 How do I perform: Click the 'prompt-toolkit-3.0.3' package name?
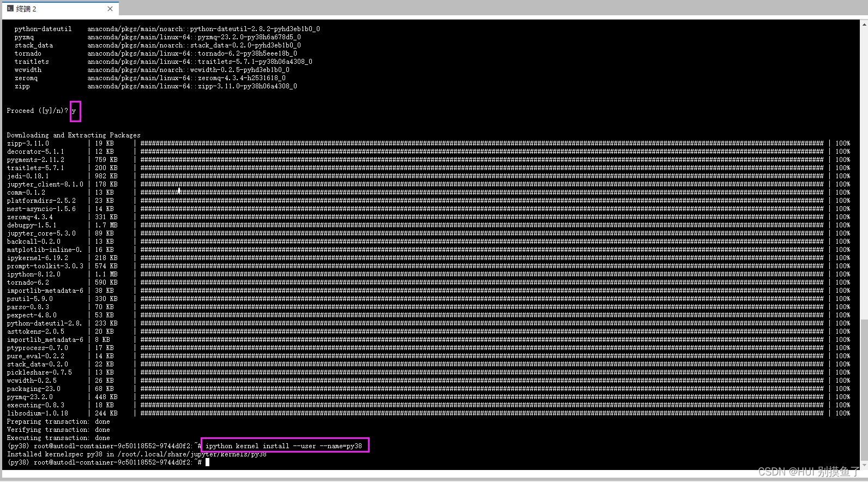coord(45,266)
